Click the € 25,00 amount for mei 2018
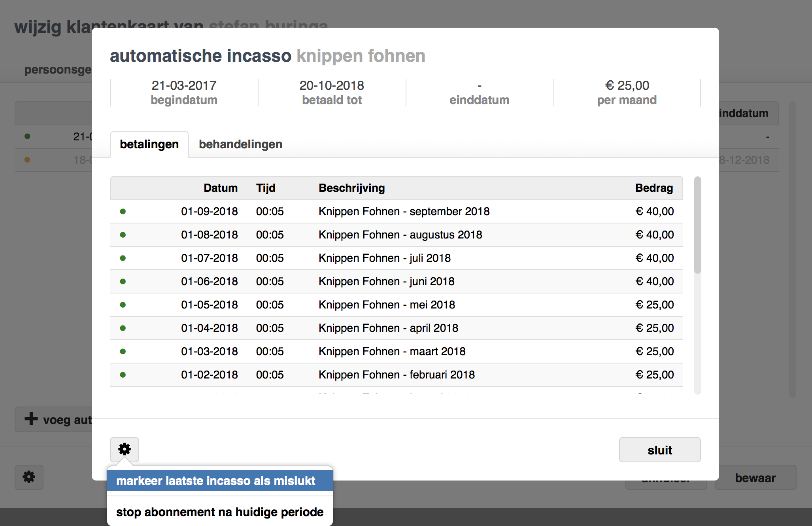This screenshot has width=812, height=526. [x=655, y=305]
